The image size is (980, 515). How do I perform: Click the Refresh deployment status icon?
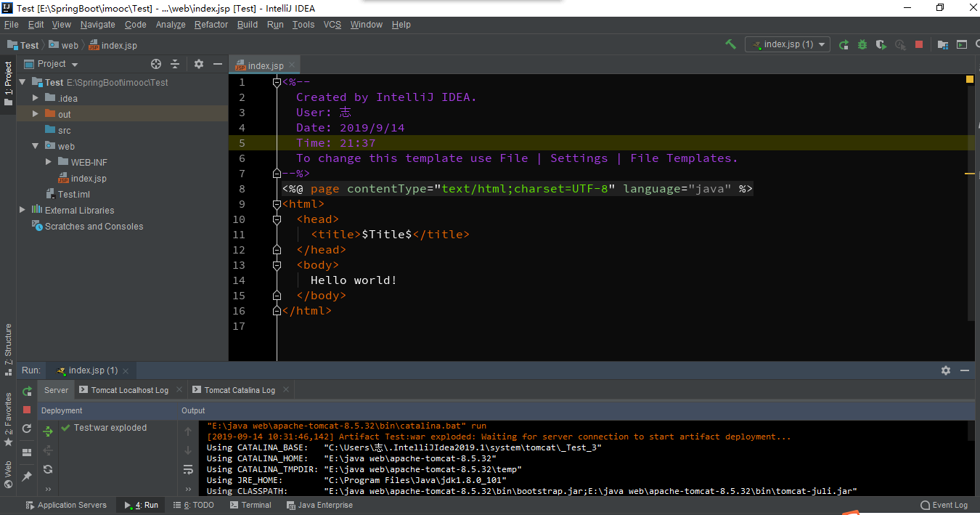[48, 469]
